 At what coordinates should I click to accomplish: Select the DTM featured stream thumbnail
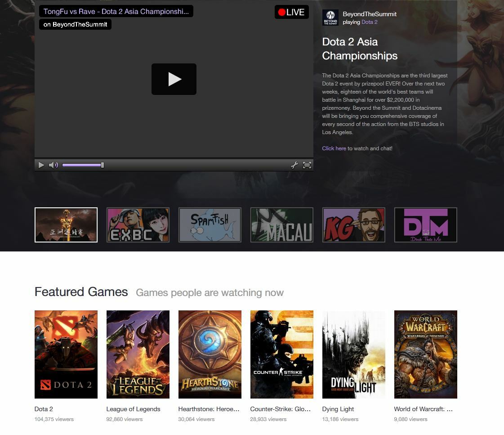426,225
